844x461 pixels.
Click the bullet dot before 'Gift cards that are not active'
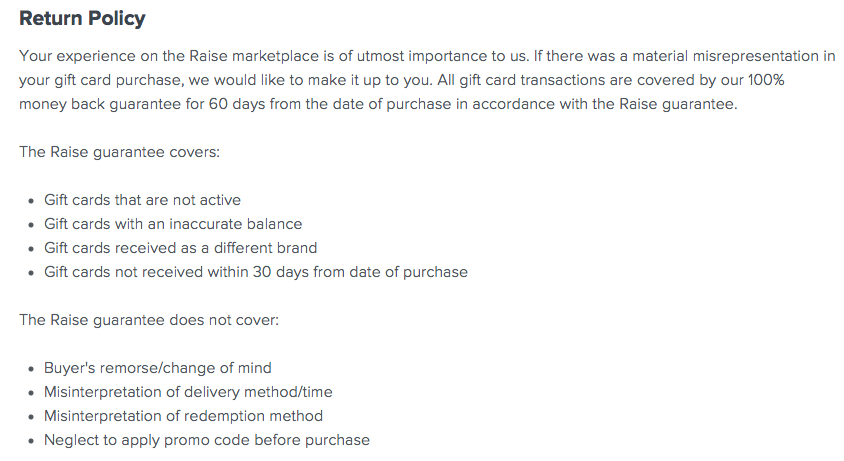(x=32, y=201)
